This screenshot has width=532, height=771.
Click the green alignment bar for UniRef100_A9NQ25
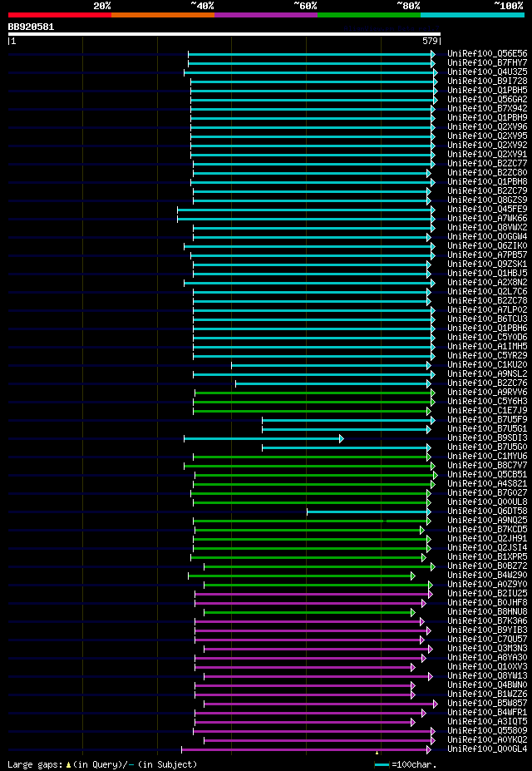pyautogui.click(x=312, y=521)
